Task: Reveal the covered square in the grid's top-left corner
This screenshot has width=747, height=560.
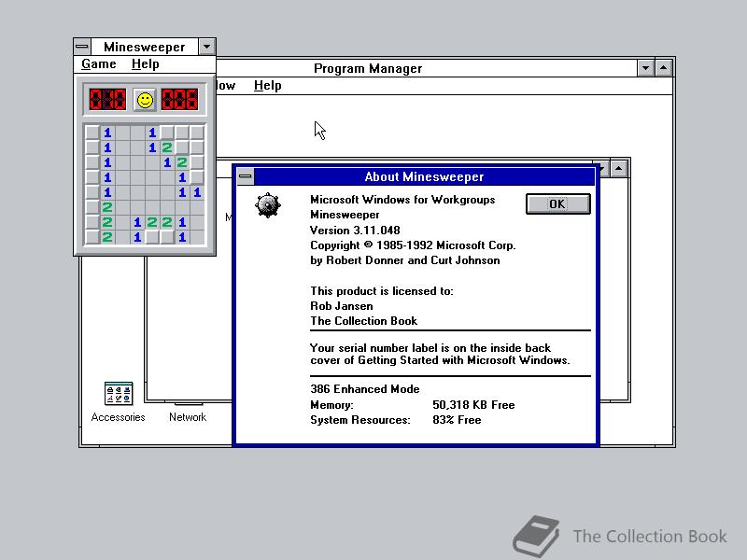Action: coord(92,133)
